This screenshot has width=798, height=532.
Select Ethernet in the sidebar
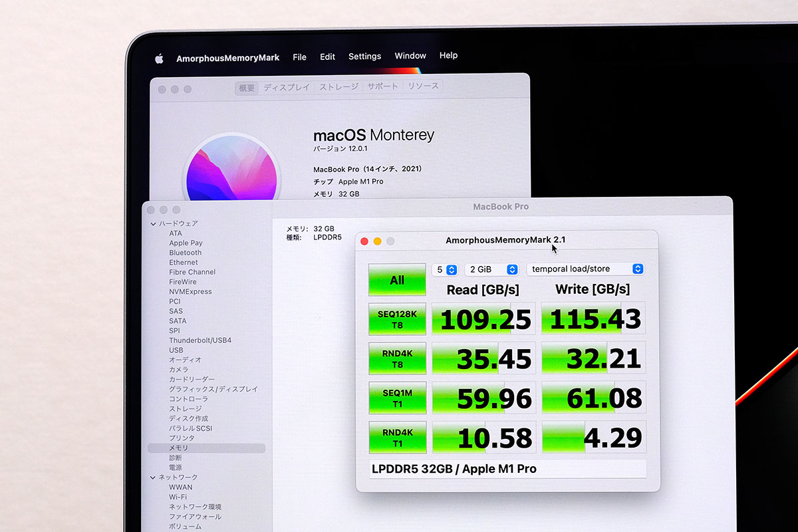[183, 263]
